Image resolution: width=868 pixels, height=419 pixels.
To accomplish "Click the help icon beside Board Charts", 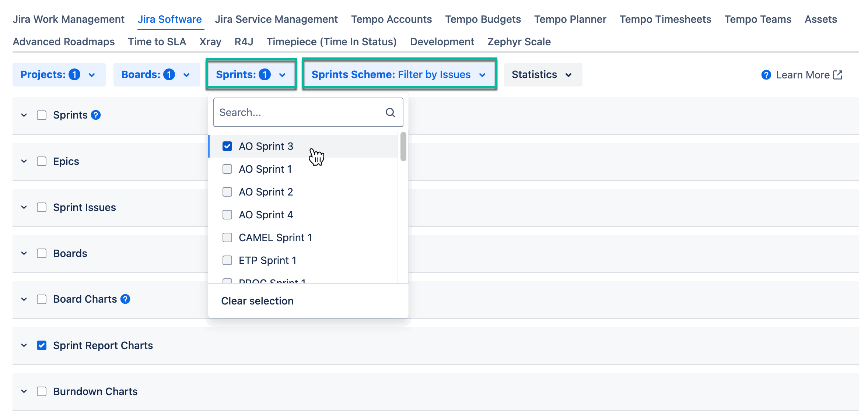I will (125, 299).
